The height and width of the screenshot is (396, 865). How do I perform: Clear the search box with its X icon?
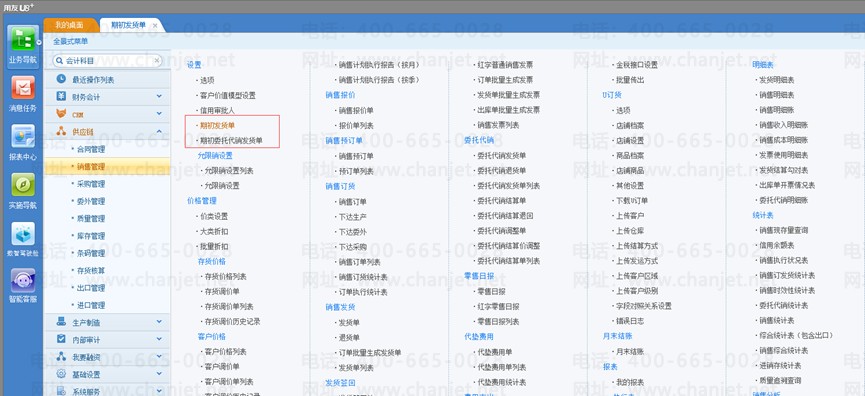click(x=157, y=60)
